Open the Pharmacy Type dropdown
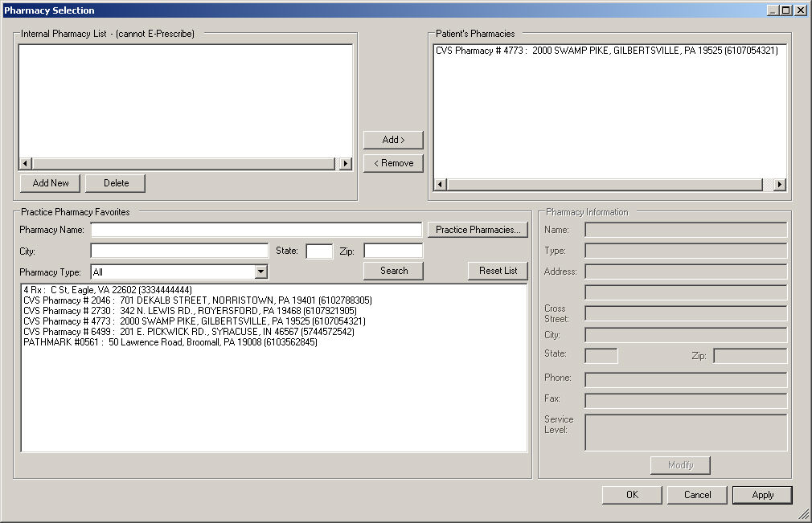 point(261,272)
